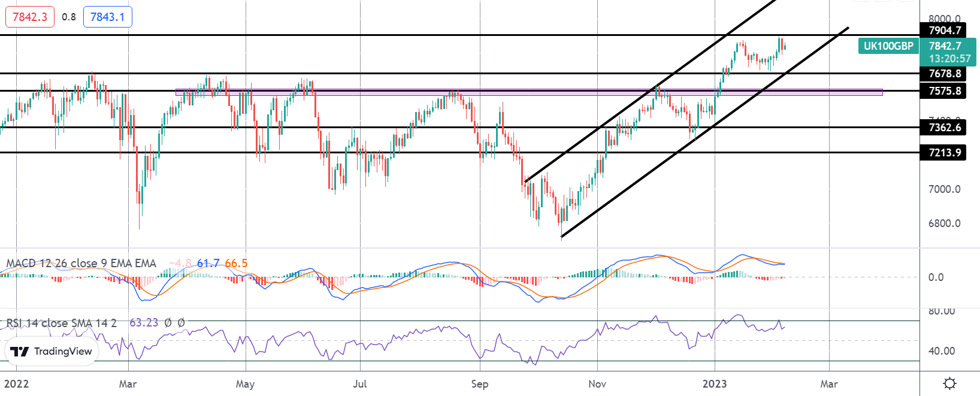Select the RSI 14 close SMA legend
980x396 pixels.
coord(61,323)
